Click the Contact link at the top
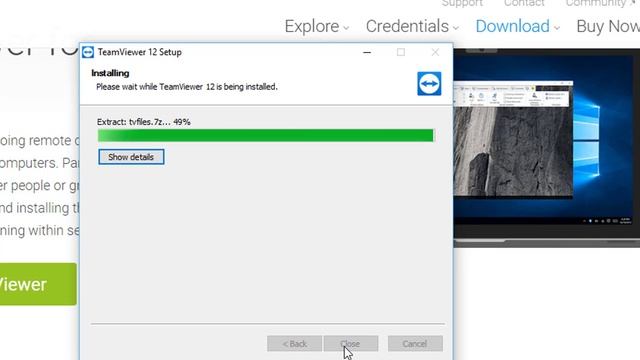Viewport: 640px width, 360px height. point(524,3)
